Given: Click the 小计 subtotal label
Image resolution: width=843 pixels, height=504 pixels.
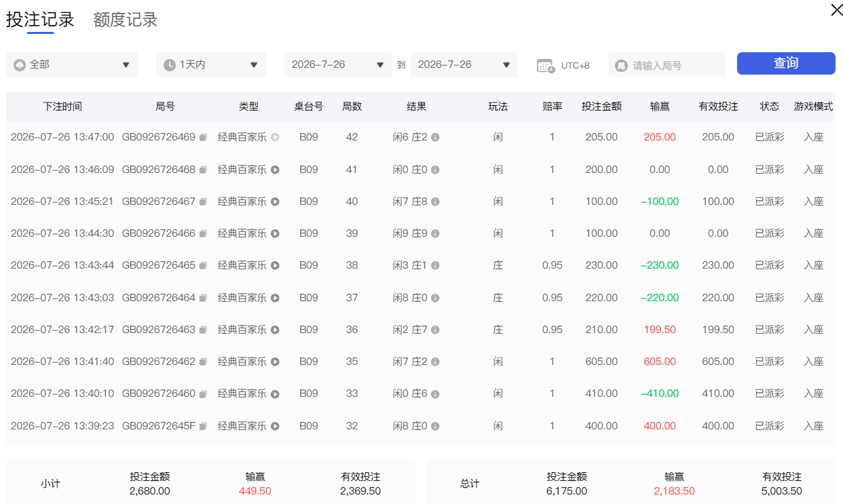Looking at the screenshot, I should tap(50, 484).
